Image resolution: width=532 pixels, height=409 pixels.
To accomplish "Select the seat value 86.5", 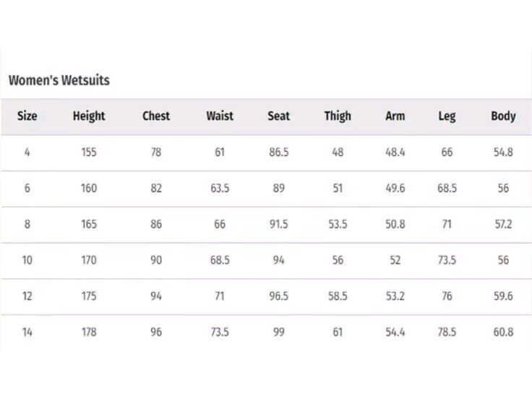I will pos(279,152).
